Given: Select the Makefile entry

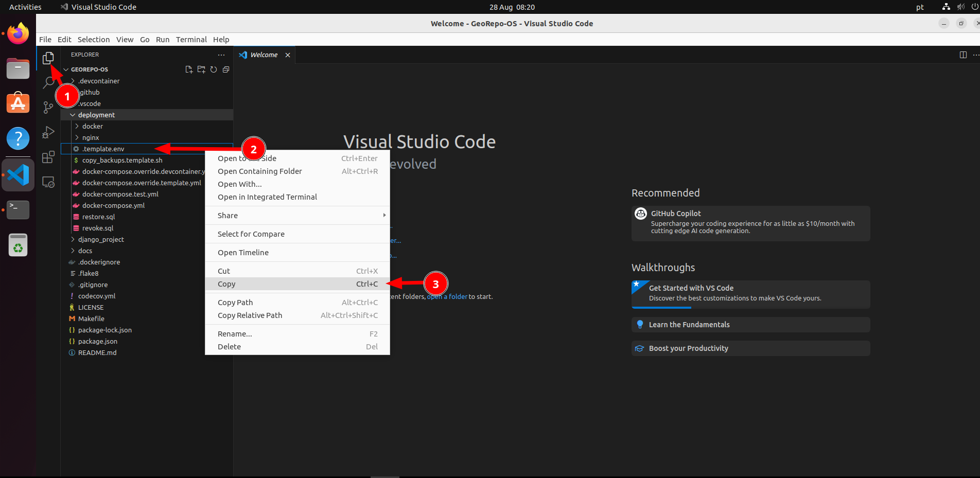Looking at the screenshot, I should point(91,318).
